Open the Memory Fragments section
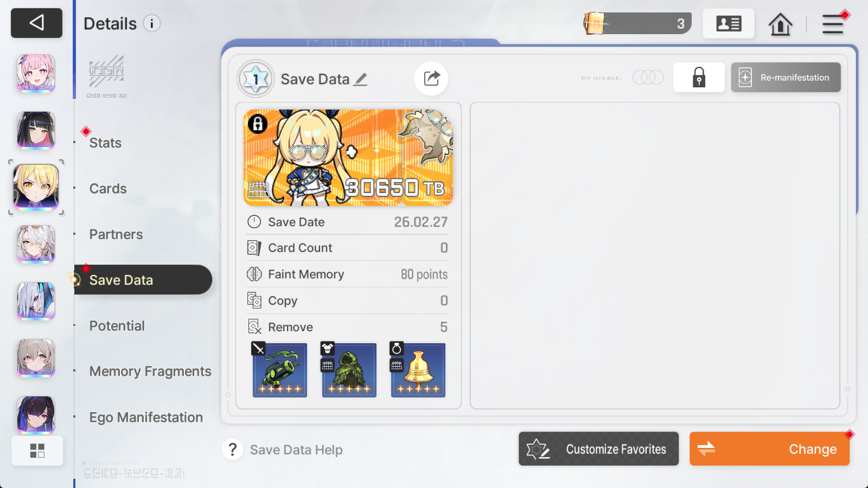868x488 pixels. pyautogui.click(x=150, y=371)
